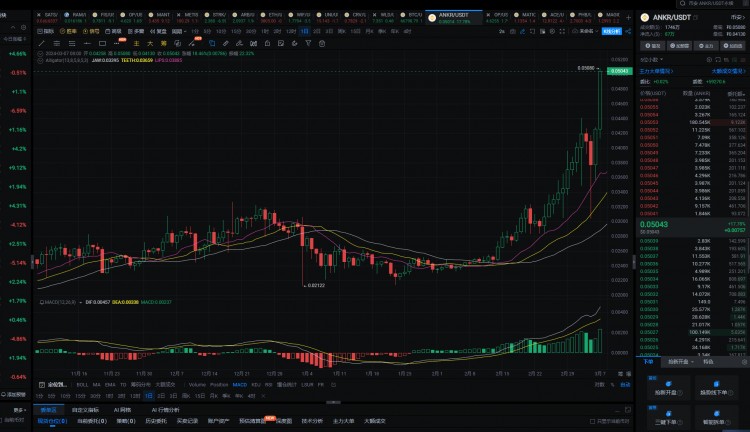Image resolution: width=750 pixels, height=432 pixels.
Task: Click the share icon near chart top-right
Action: pos(628,31)
